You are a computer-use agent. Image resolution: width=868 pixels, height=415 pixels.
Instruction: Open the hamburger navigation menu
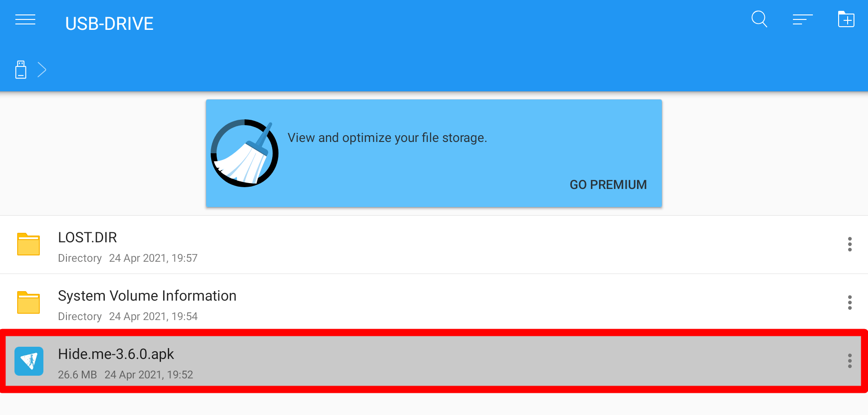coord(25,20)
